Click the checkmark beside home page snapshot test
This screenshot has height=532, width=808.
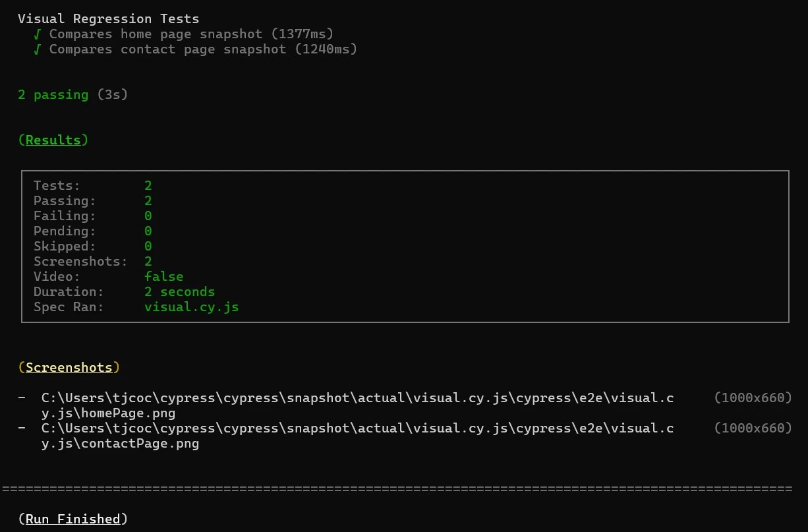[38, 34]
